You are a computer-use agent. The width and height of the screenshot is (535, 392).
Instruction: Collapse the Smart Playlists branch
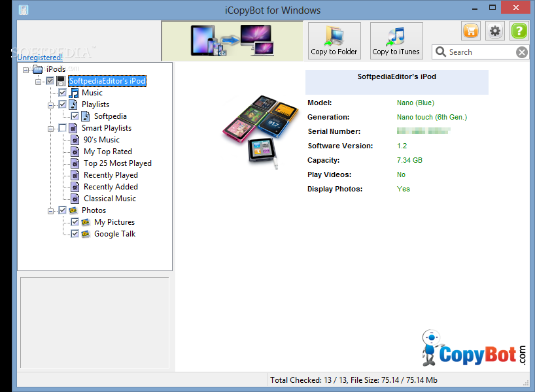[51, 127]
